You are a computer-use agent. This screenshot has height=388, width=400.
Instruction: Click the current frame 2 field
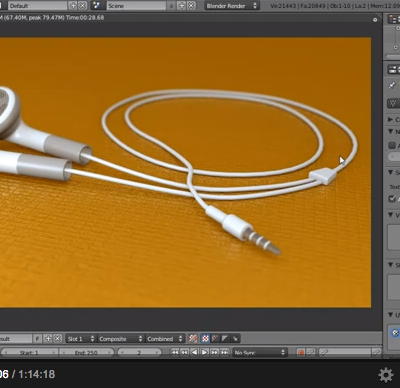click(x=139, y=352)
